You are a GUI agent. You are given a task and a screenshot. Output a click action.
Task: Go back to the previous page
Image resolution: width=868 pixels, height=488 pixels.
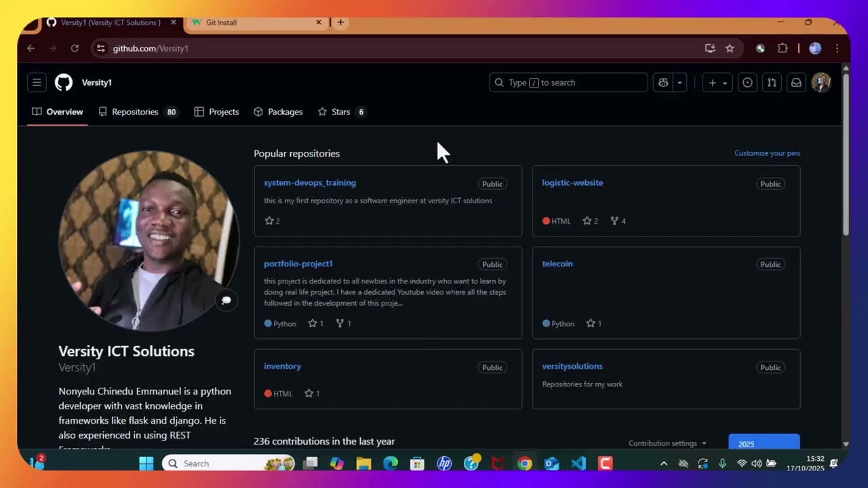point(31,48)
